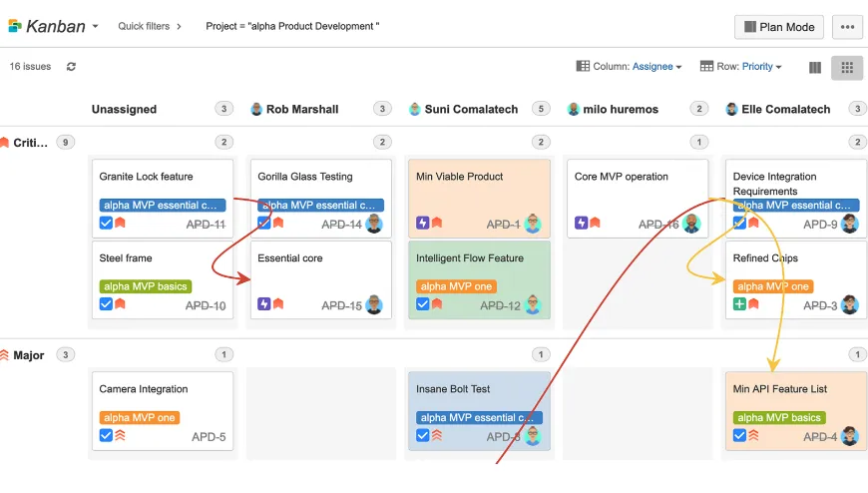Click the orange alpha MVP one label on Camera Integration
Image resolution: width=868 pixels, height=493 pixels.
[139, 418]
